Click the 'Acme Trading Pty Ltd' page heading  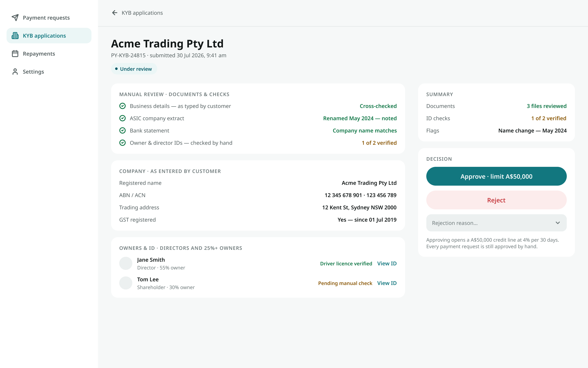(167, 44)
